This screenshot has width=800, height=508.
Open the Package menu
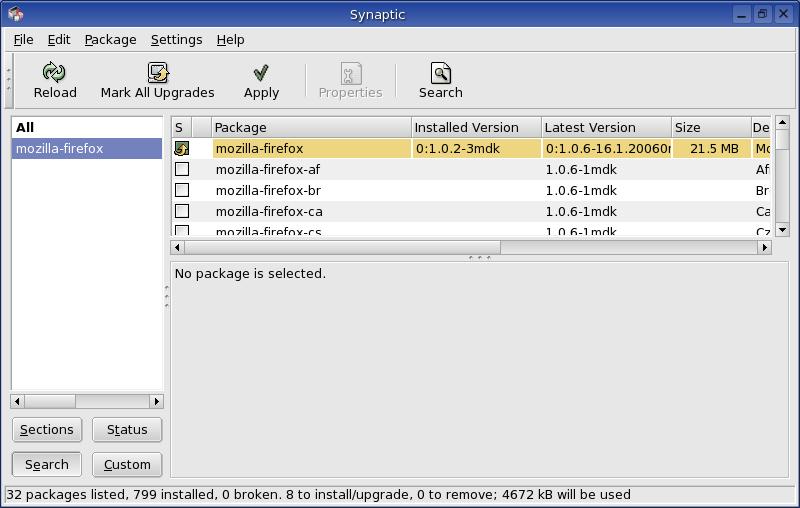coord(110,40)
